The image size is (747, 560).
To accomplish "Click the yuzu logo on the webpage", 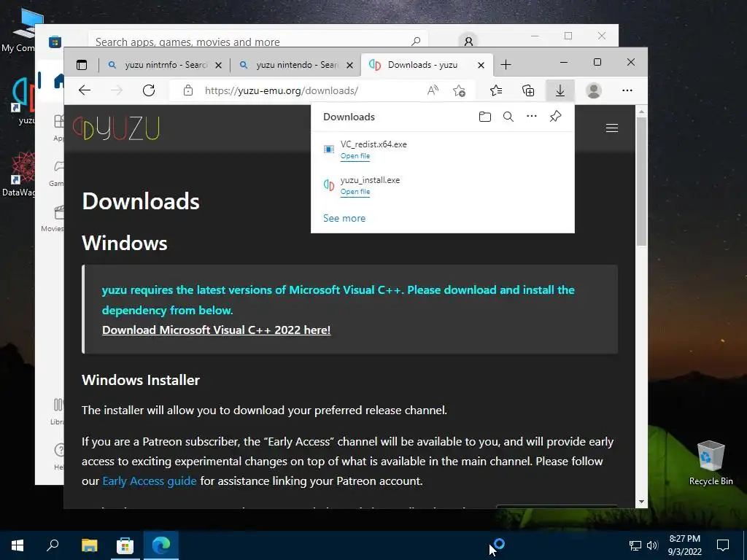I will pos(116,128).
